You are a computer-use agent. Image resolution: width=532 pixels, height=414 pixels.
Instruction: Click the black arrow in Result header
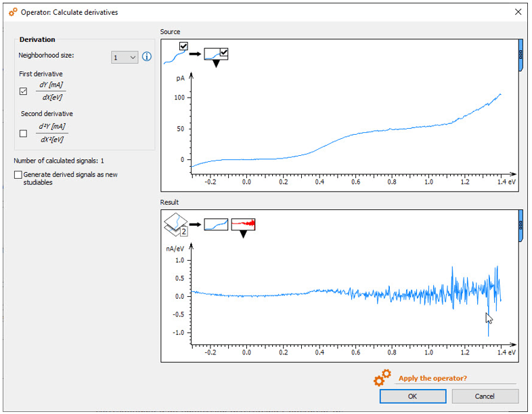195,224
